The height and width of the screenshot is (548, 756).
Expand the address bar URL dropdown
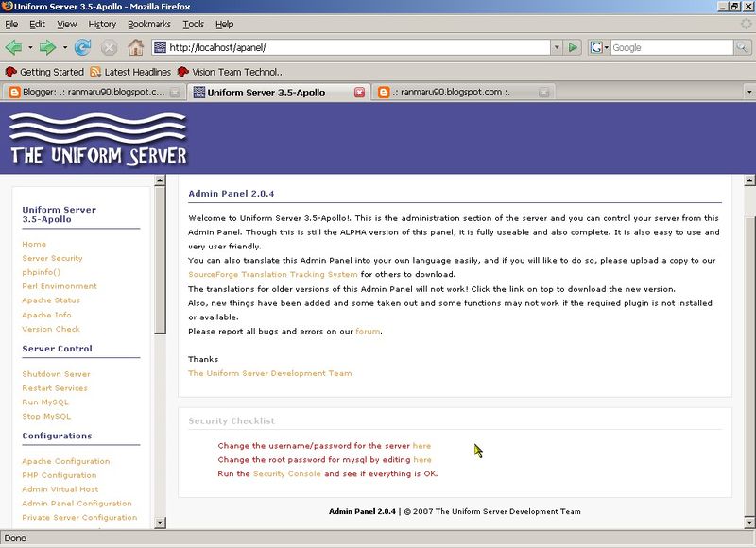tap(557, 47)
